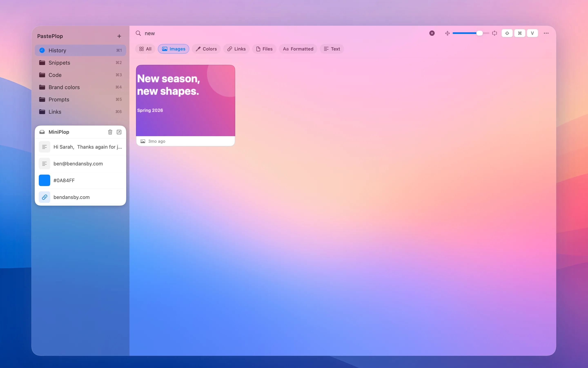The image size is (588, 368).
Task: Show All clip types
Action: [145, 49]
